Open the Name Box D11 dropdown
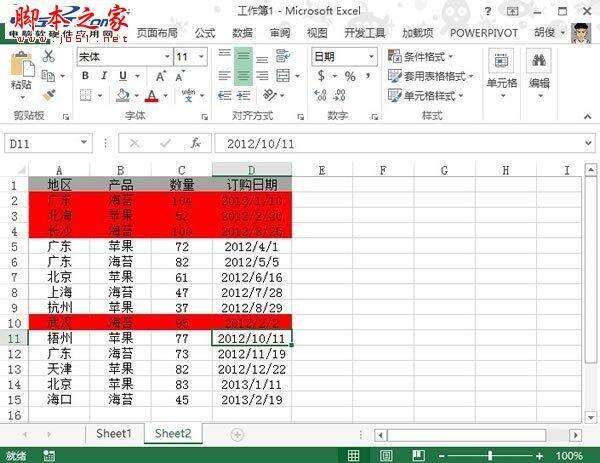 pyautogui.click(x=84, y=143)
